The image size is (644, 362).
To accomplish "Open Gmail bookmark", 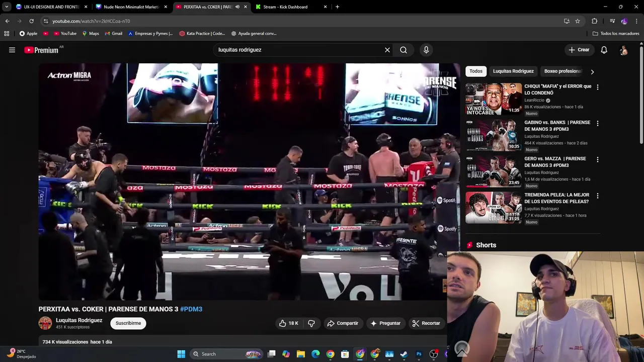I will click(113, 34).
